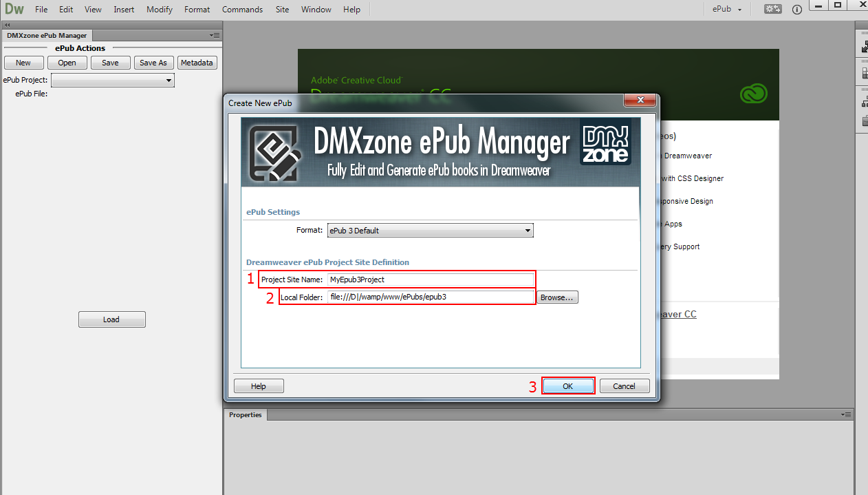Open the Sync Settings icon
The image size is (868, 495).
click(x=773, y=10)
